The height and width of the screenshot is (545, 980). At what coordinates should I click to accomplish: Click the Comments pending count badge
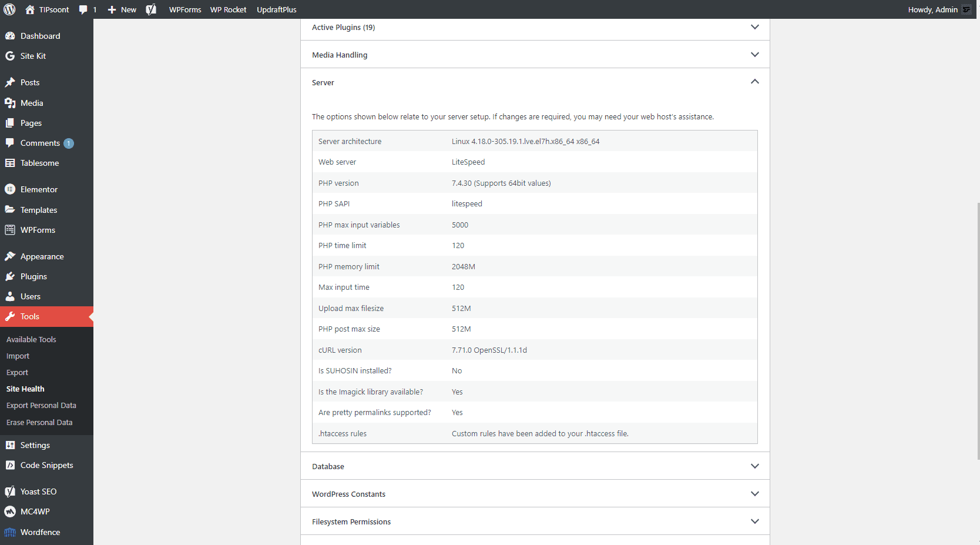pos(69,143)
